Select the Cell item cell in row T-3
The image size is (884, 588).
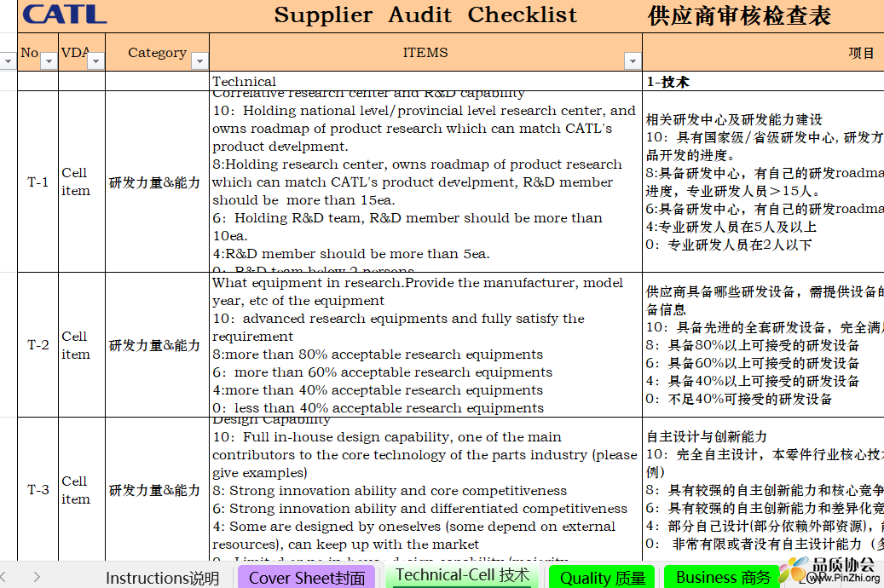click(x=82, y=489)
